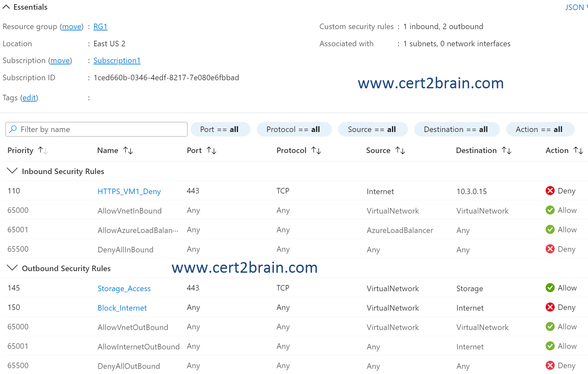Screen dimensions: 588x374
Task: Click the Filter by name input field
Action: click(100, 129)
